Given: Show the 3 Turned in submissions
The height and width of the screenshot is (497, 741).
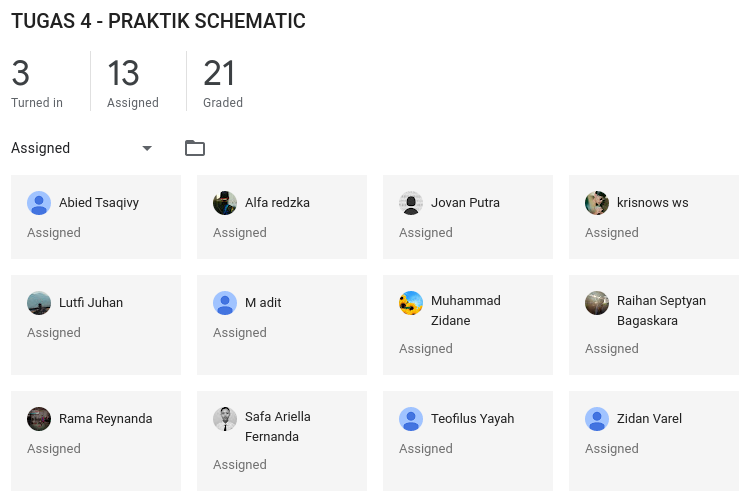Looking at the screenshot, I should pos(37,82).
